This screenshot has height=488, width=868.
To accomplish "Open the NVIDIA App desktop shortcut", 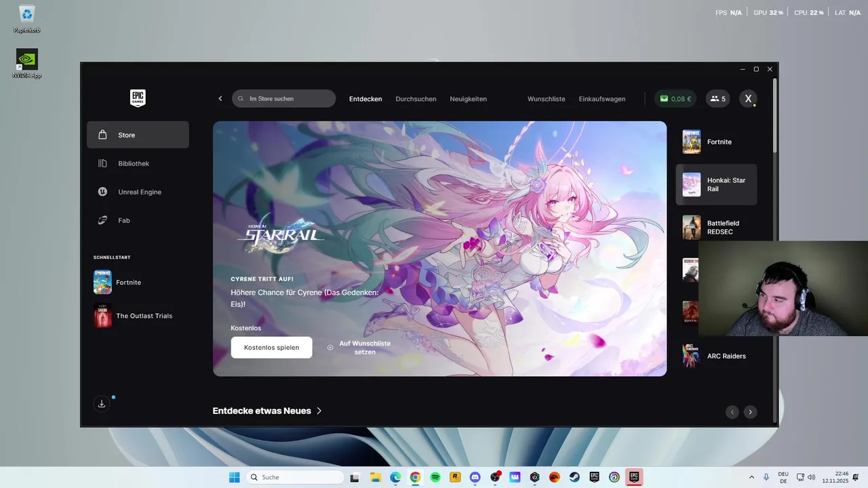I will click(27, 63).
